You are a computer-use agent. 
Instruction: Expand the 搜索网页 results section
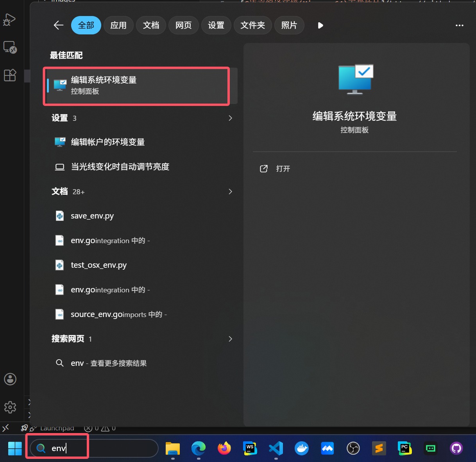point(230,339)
